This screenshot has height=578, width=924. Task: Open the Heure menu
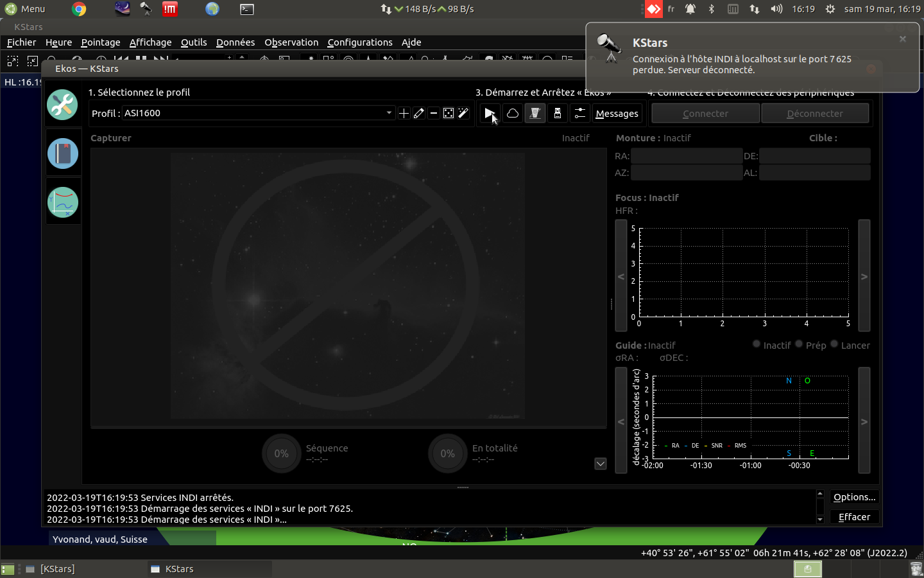click(x=59, y=42)
